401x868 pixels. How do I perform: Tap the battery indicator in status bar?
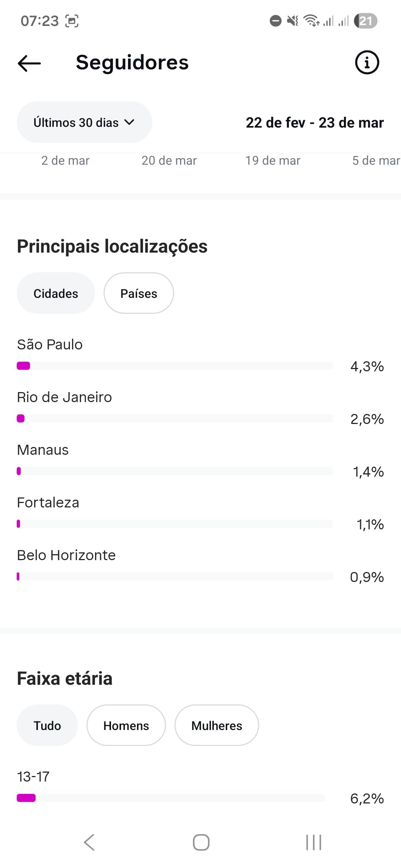(x=365, y=21)
